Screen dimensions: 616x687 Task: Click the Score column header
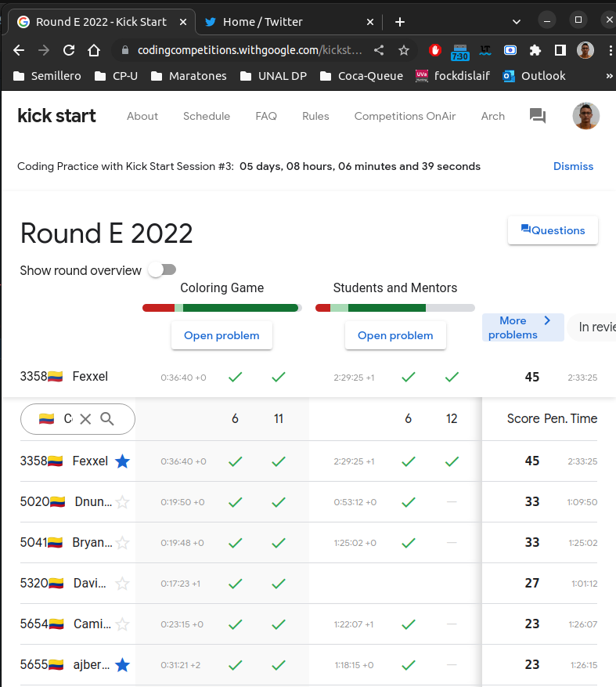(523, 419)
